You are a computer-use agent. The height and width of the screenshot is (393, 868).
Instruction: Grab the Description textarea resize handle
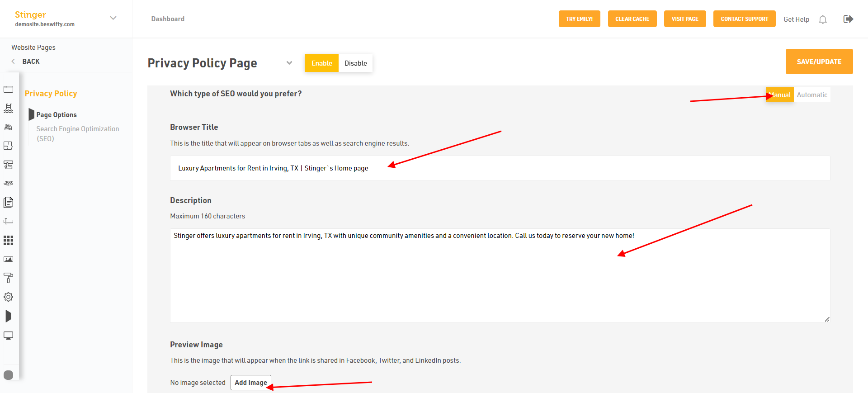point(827,319)
